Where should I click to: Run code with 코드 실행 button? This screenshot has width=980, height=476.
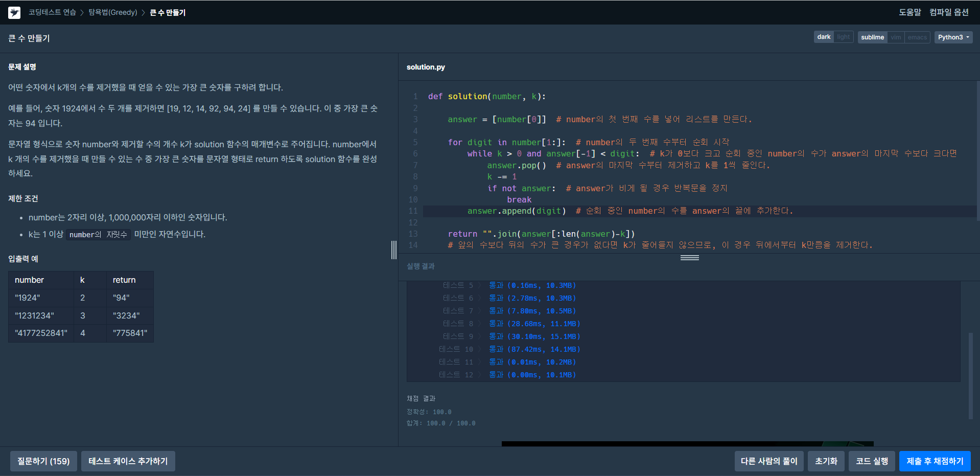(872, 461)
